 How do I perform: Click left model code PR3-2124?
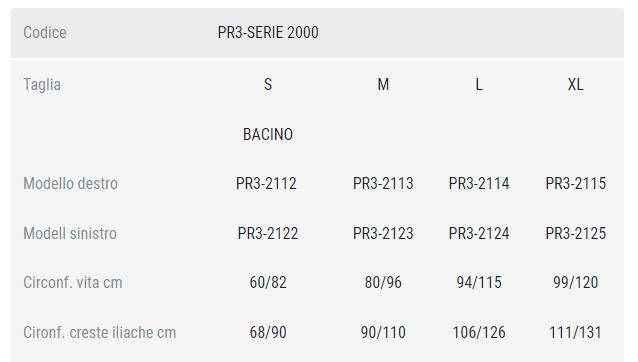479,233
